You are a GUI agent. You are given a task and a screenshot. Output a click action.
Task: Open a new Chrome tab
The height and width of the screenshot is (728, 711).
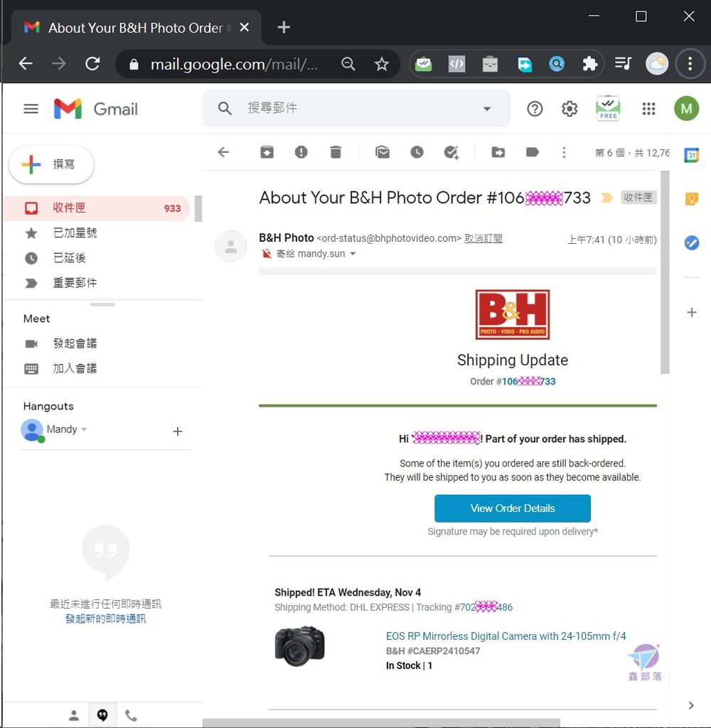point(284,28)
